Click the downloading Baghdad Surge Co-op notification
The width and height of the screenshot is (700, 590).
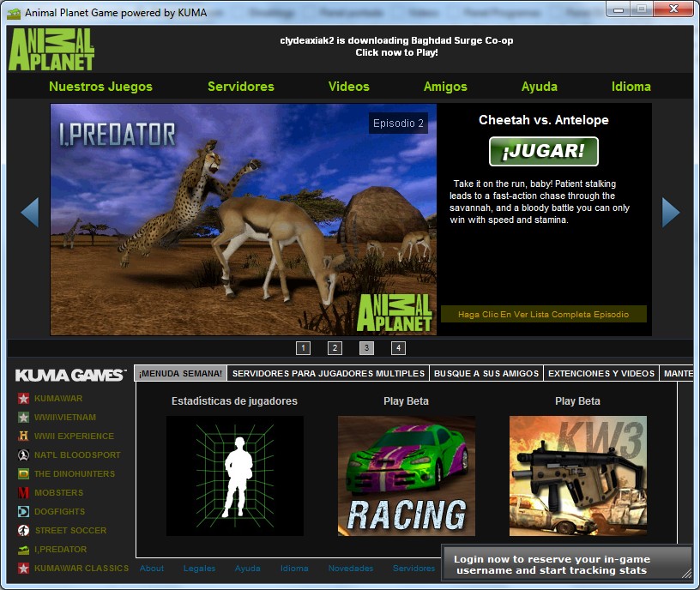(x=396, y=46)
